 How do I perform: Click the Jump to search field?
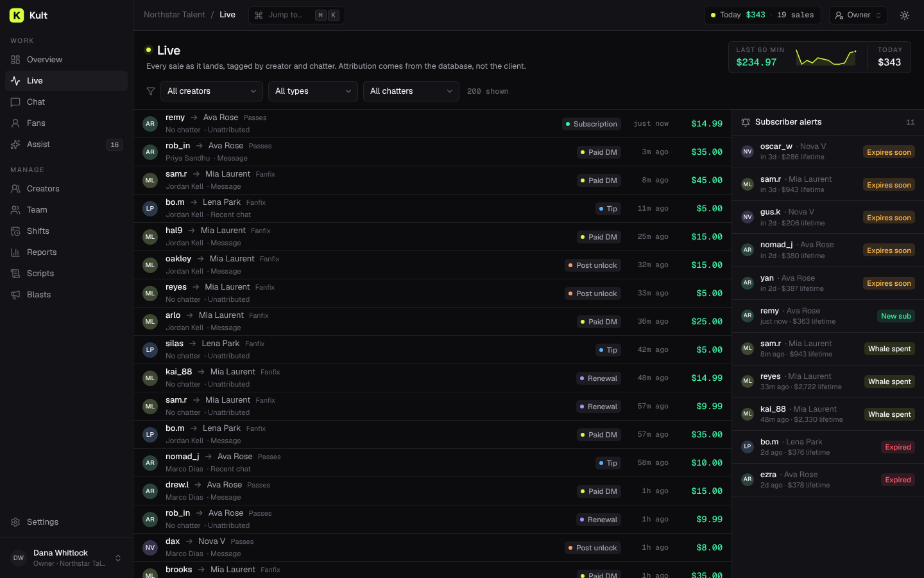tap(296, 15)
